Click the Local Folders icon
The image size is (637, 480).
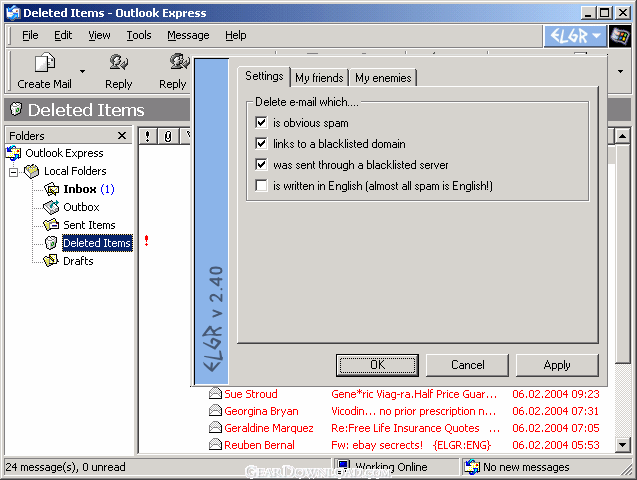(x=31, y=171)
